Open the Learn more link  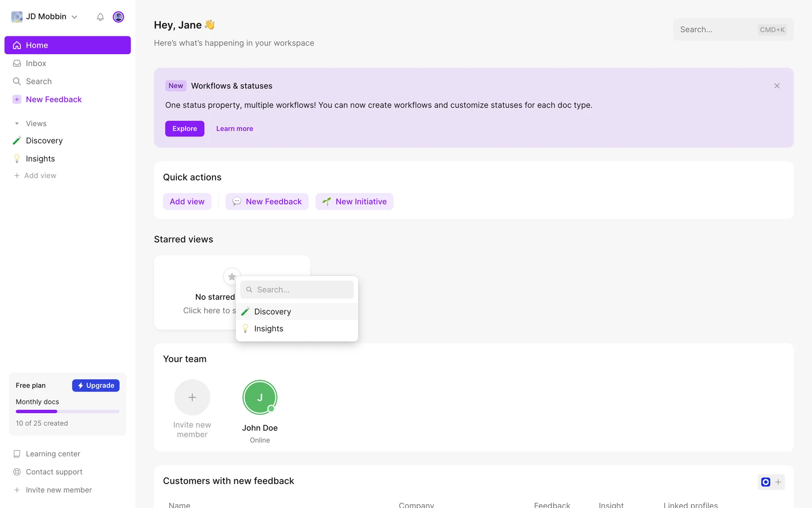click(x=234, y=129)
